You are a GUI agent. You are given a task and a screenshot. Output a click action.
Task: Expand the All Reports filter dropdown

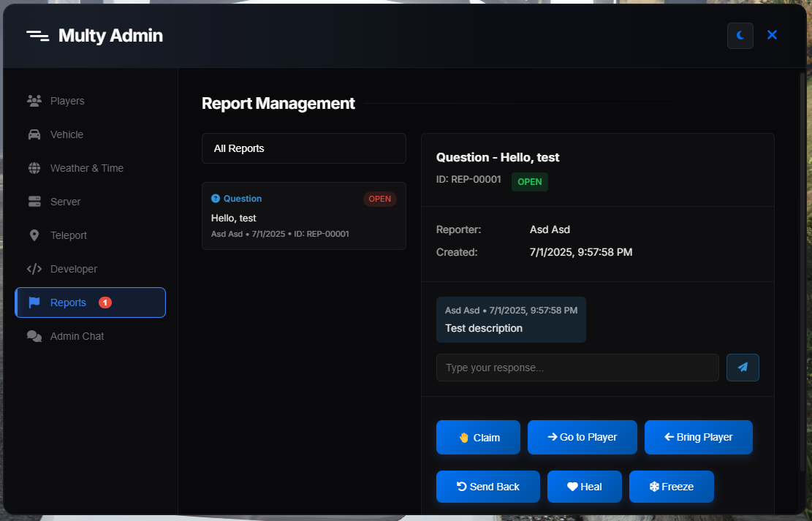click(x=303, y=148)
